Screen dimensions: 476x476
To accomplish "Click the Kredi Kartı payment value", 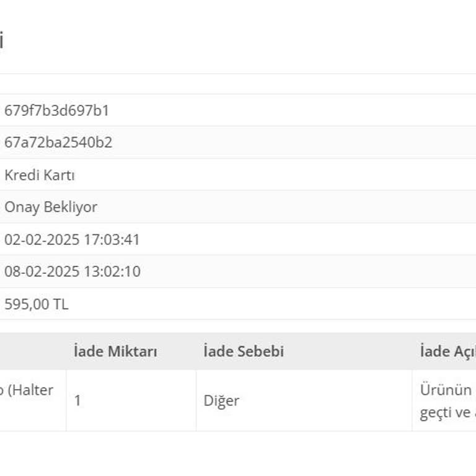I will (40, 175).
